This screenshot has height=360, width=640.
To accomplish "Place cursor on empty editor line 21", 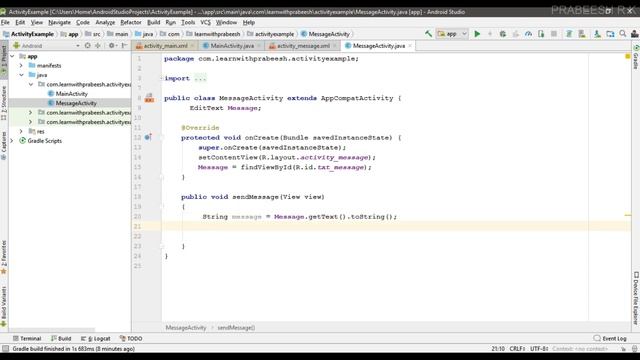I will click(x=396, y=227).
